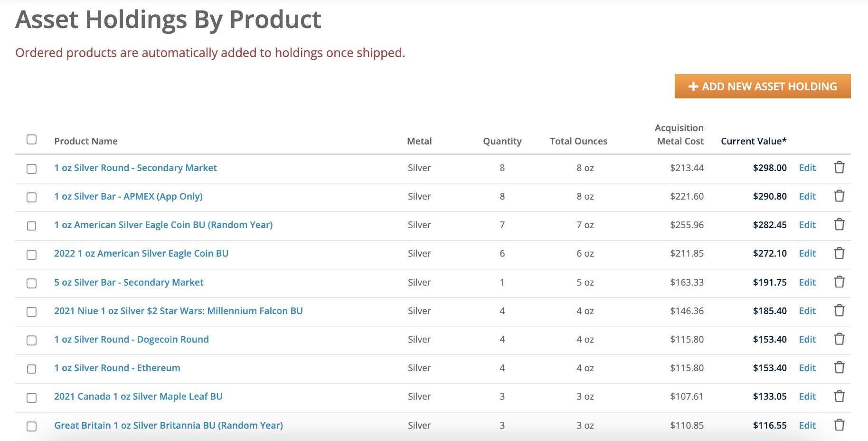Check the 2022 American Silver Eagle row

coord(31,255)
